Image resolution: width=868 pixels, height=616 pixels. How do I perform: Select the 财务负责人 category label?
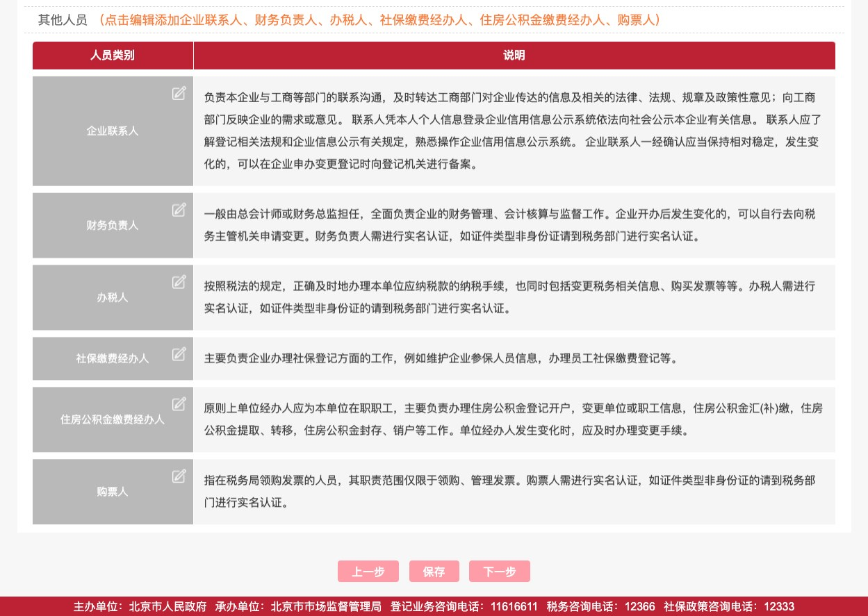[113, 225]
